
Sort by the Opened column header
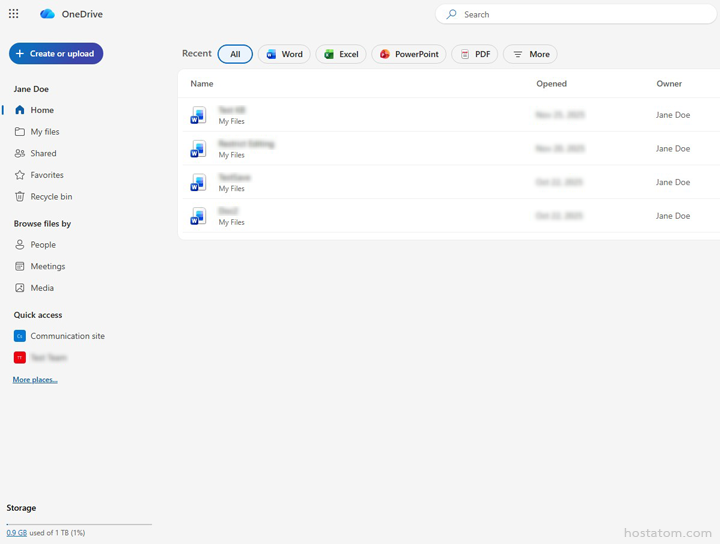coord(551,84)
